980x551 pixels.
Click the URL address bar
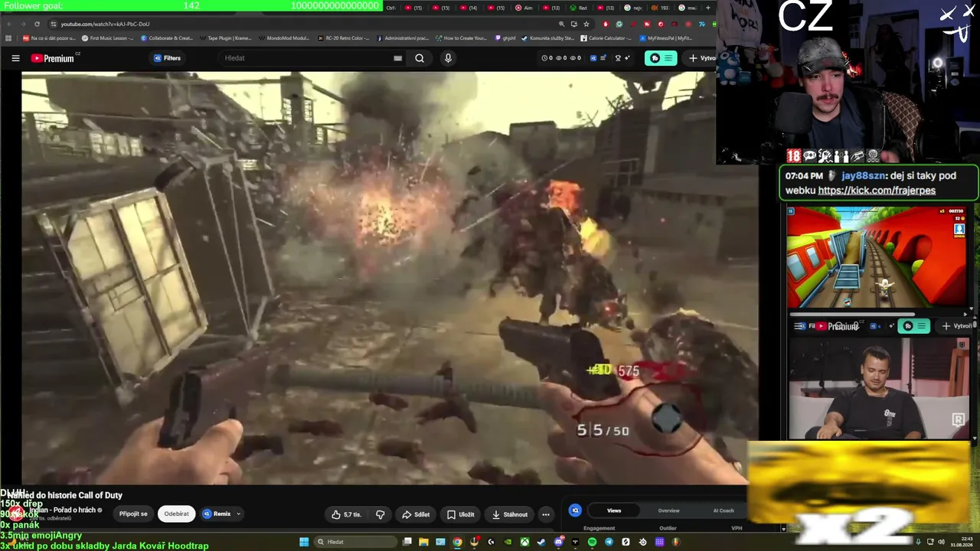click(x=306, y=24)
